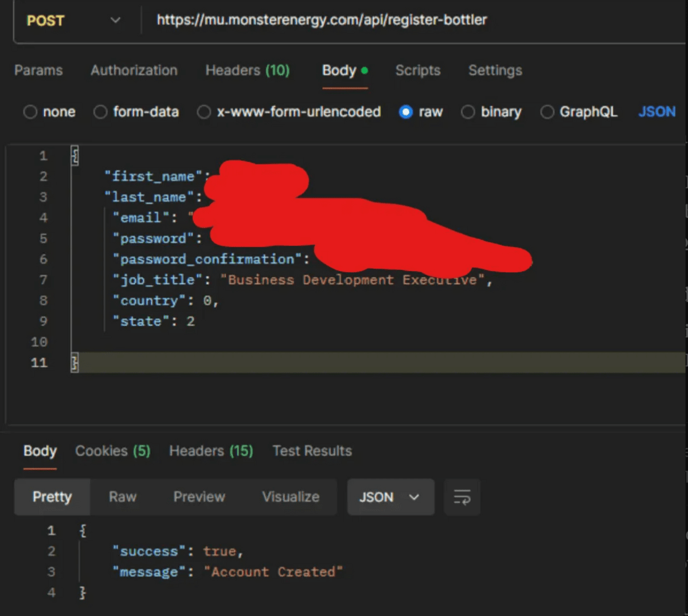Viewport: 688px width, 616px height.
Task: Click the "state": 2 line
Action: (154, 321)
